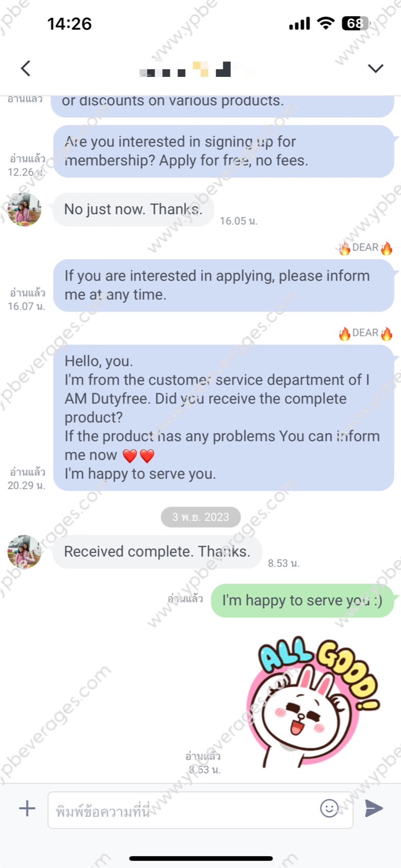Tap the 'No just now. Thanks.' message
The width and height of the screenshot is (401, 868).
133,209
